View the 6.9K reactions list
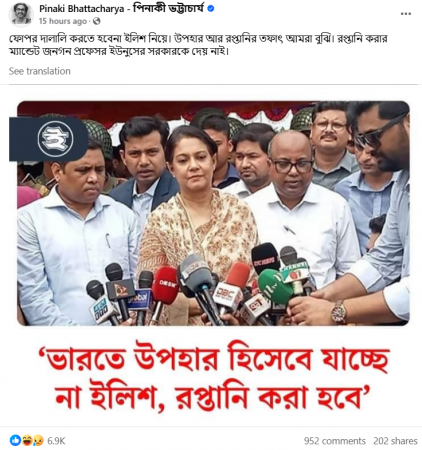 [56, 441]
